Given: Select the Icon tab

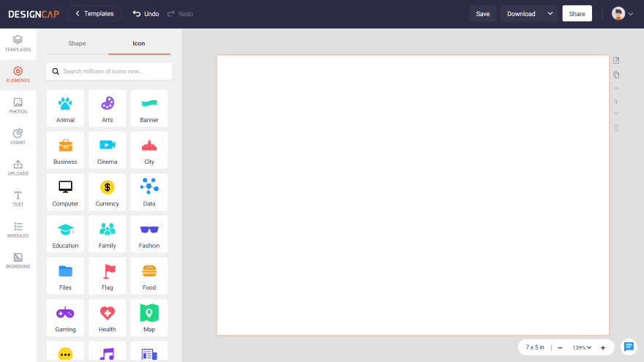Looking at the screenshot, I should point(139,43).
